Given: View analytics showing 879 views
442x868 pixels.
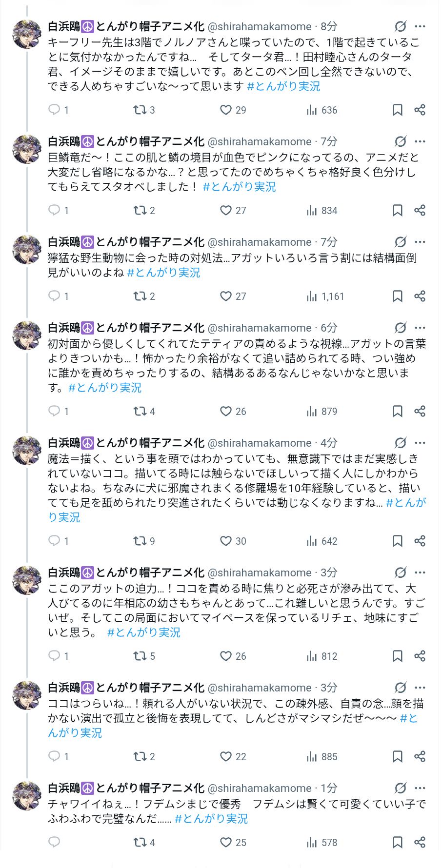Looking at the screenshot, I should click(x=322, y=411).
